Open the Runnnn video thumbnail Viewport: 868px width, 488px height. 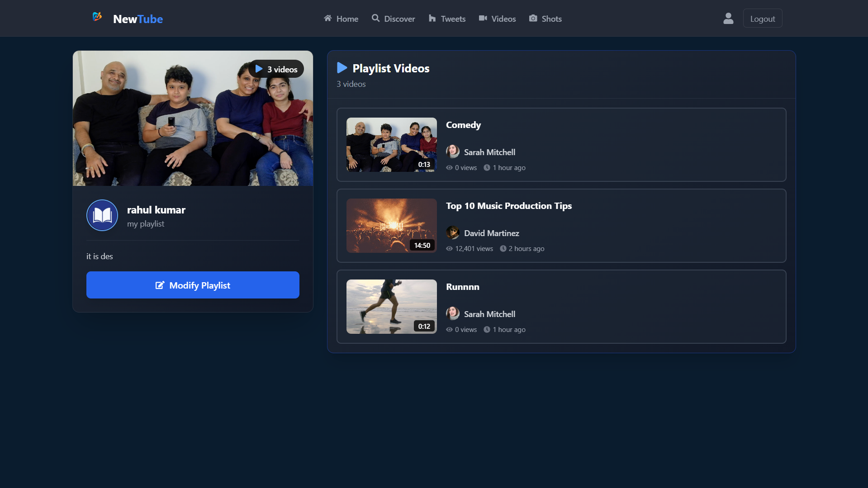[x=391, y=307]
